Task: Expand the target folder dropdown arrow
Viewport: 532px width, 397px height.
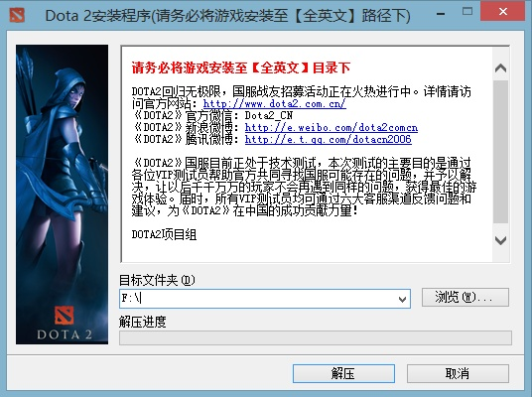Action: 402,299
